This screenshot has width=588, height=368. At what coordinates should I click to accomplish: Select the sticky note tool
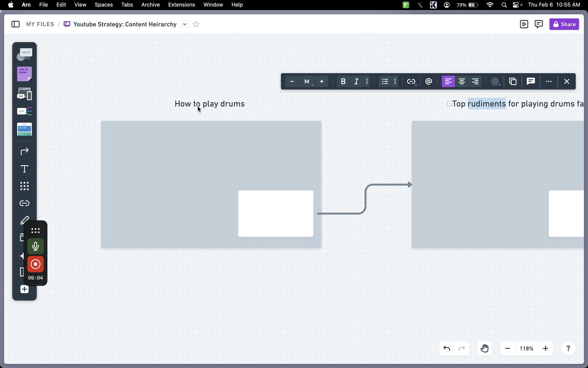pos(25,74)
